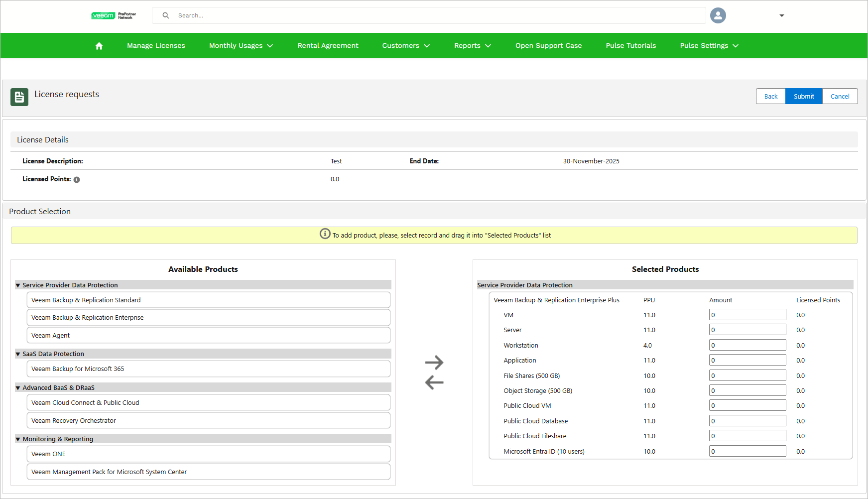
Task: Click Veeam Backup & Replication Enterprise Plus heading
Action: [x=556, y=300]
